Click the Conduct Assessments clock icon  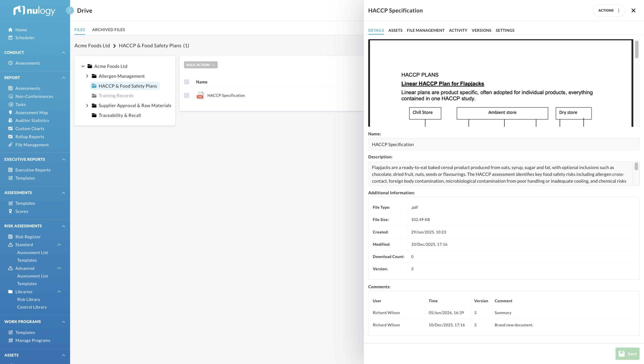point(10,63)
